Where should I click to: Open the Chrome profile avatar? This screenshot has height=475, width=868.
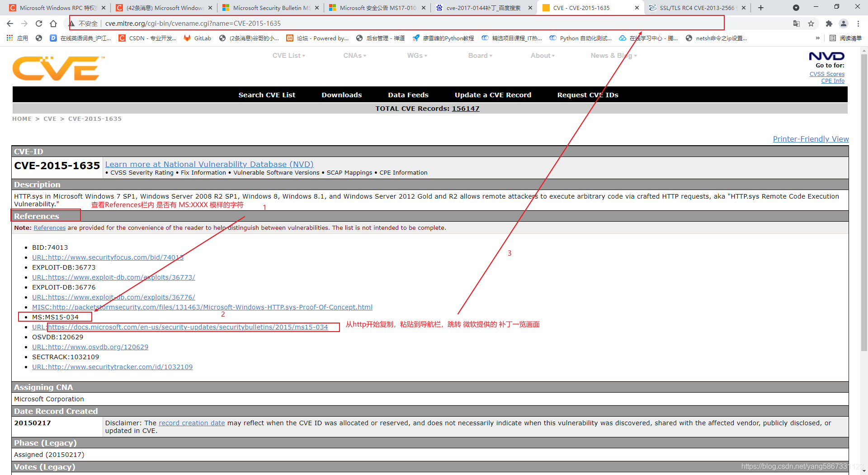(844, 24)
